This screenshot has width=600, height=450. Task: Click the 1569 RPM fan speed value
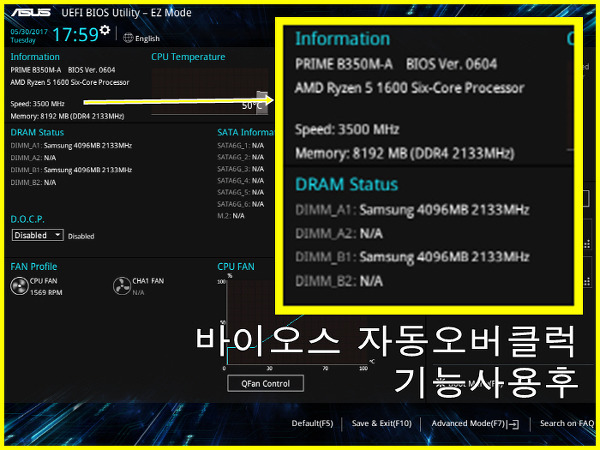point(46,292)
